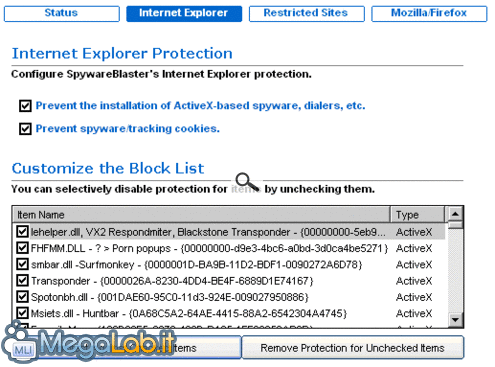Sort list by Type column header

click(x=417, y=215)
